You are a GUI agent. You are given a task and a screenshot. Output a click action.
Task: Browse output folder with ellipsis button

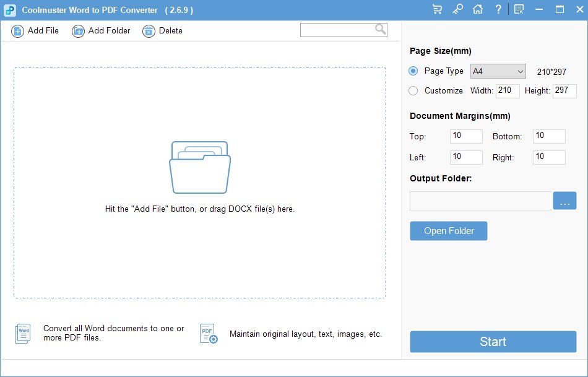pos(564,201)
